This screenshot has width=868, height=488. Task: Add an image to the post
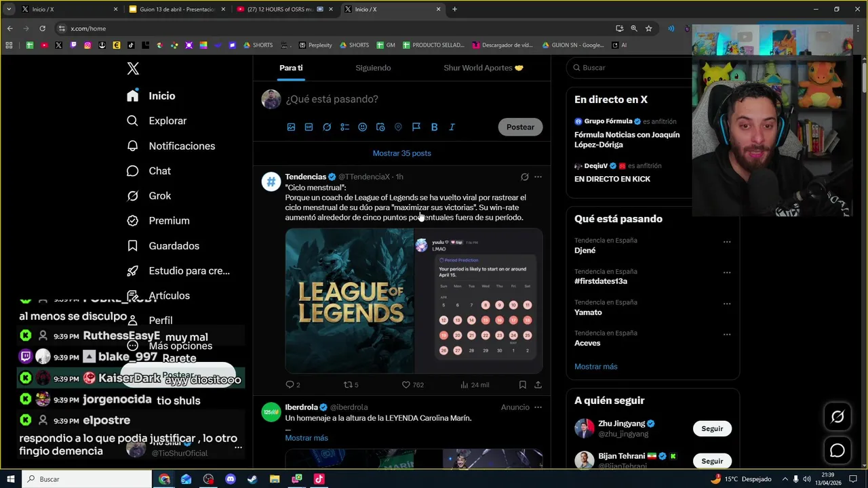click(291, 127)
